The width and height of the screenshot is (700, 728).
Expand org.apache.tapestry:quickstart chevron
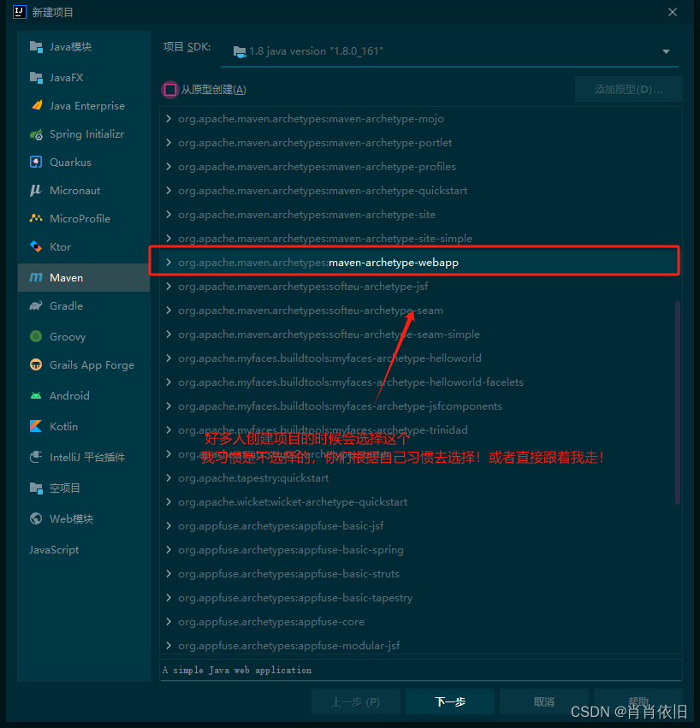click(x=169, y=477)
